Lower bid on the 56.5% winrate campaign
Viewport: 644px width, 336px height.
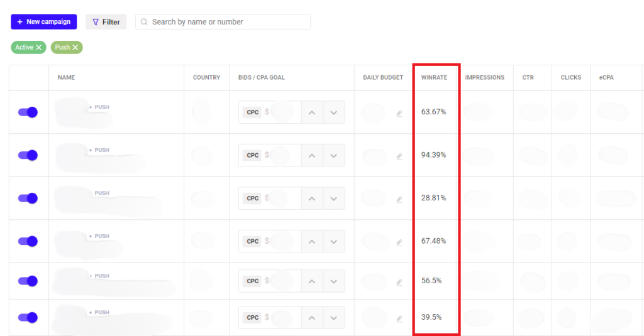coord(334,281)
